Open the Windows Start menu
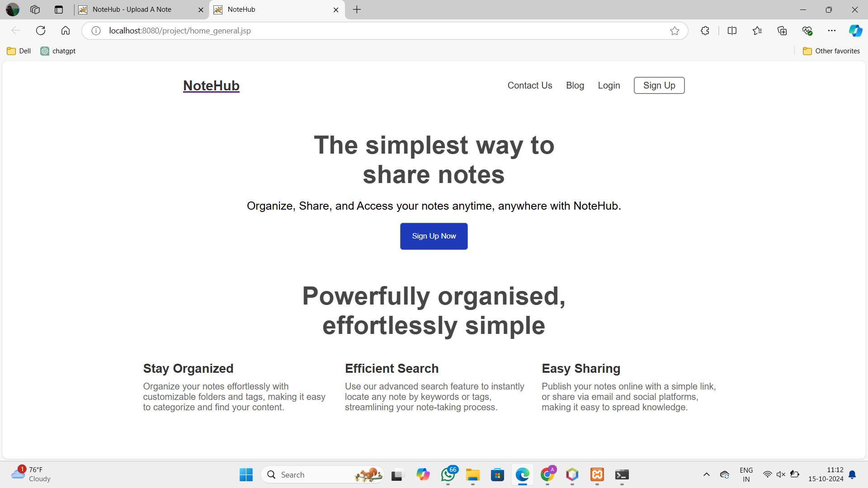868x488 pixels. 245,475
